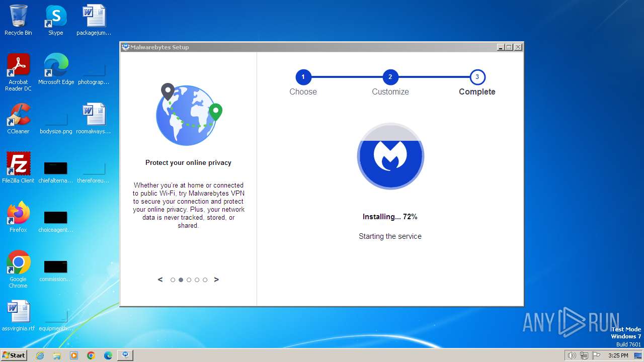Launch Microsoft Edge desktop shortcut

(x=56, y=69)
